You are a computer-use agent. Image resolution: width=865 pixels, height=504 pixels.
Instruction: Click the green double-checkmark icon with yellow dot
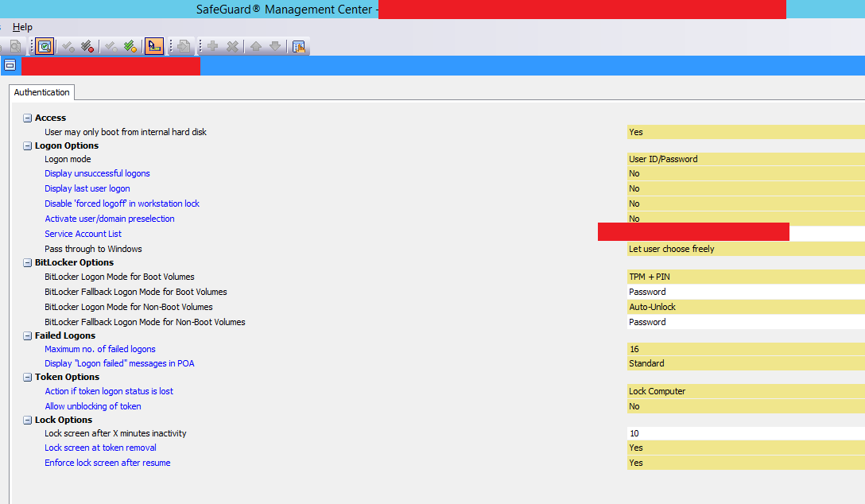coord(130,46)
